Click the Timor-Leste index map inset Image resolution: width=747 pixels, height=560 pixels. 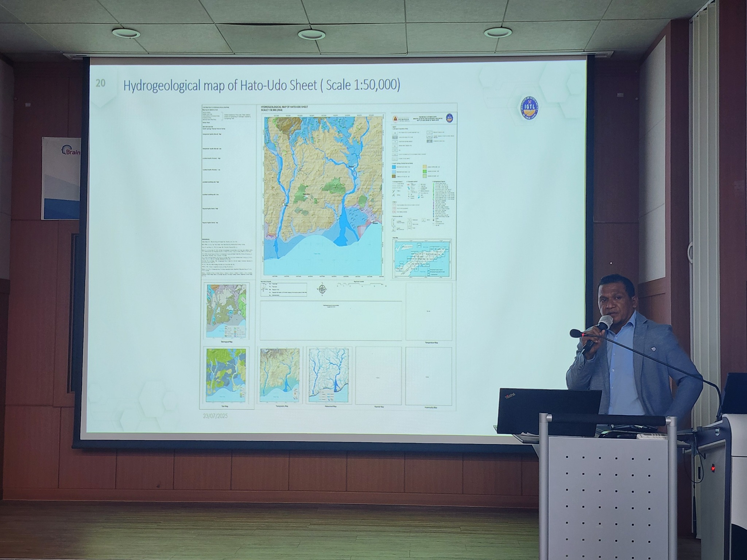click(x=422, y=259)
